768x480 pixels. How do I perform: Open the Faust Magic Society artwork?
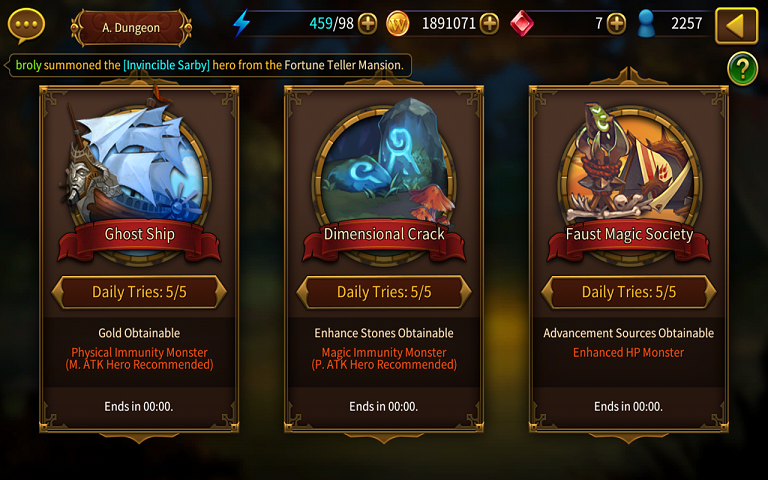(629, 164)
